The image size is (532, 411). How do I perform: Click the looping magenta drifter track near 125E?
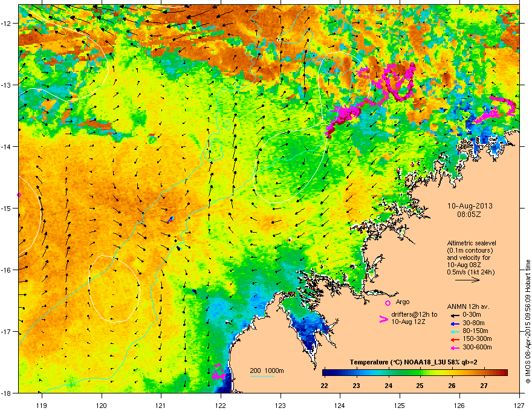(x=398, y=82)
